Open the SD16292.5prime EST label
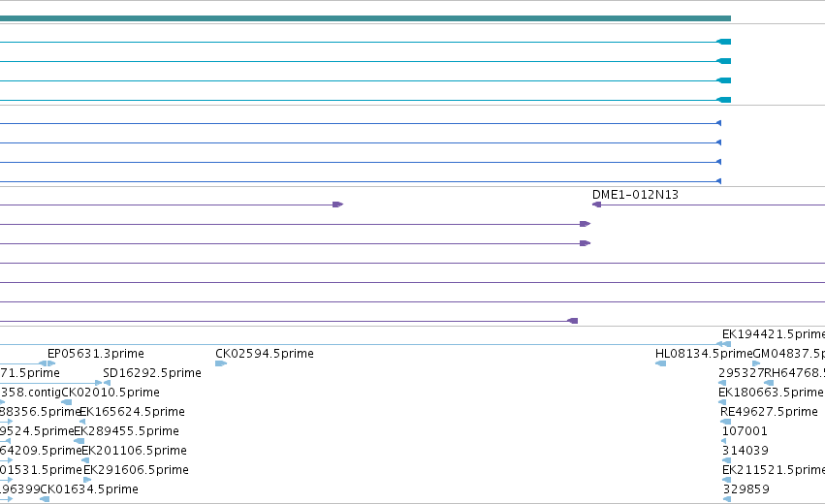This screenshot has height=504, width=825. pyautogui.click(x=152, y=373)
